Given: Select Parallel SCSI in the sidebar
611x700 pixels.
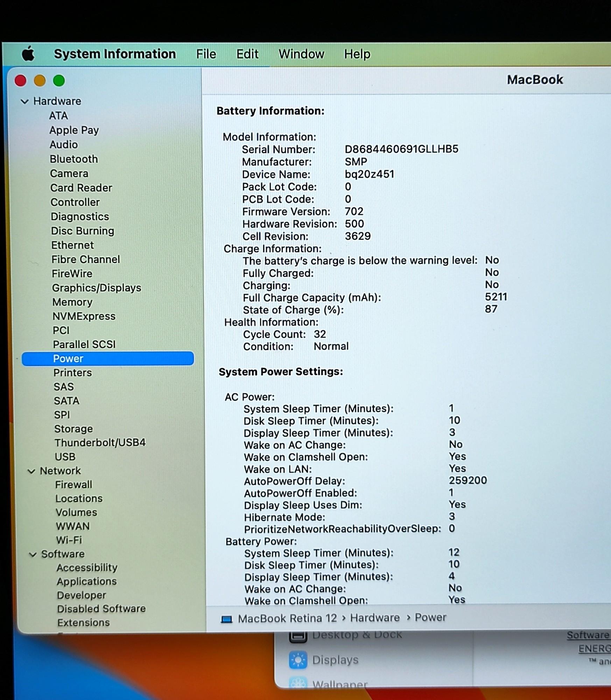Looking at the screenshot, I should 84,344.
